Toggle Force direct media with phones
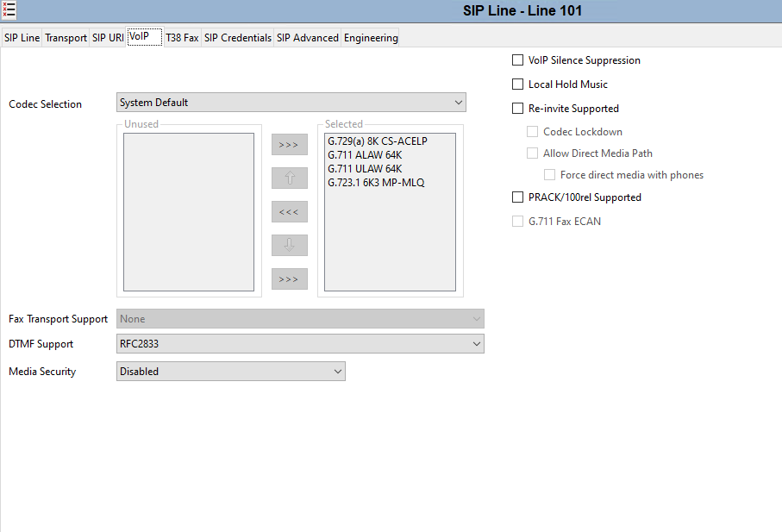The image size is (782, 532). (x=549, y=174)
